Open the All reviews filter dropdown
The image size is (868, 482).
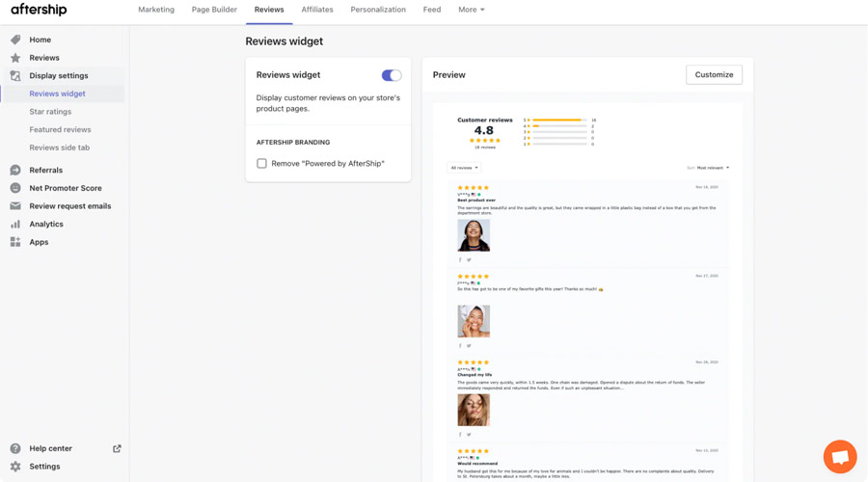click(464, 168)
